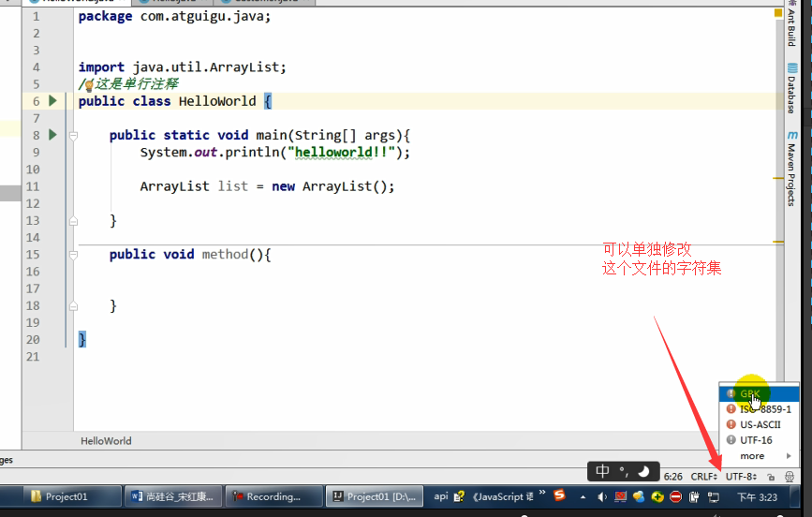Open the CRLF line separator selector
812x517 pixels.
[x=703, y=477]
